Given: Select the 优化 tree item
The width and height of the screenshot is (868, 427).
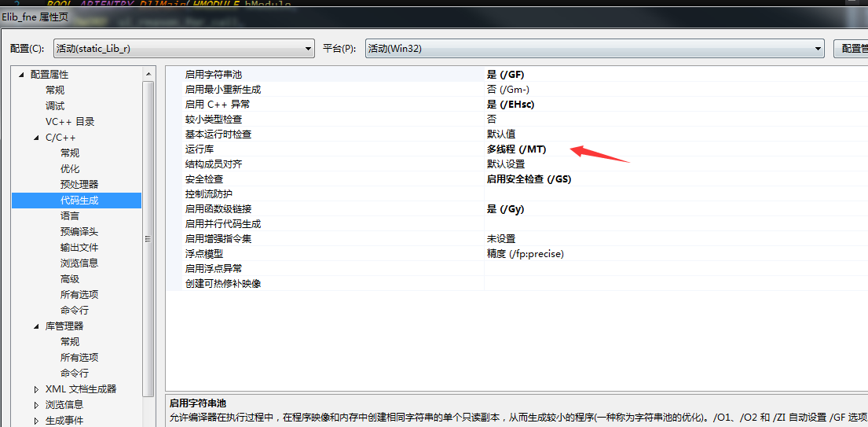Looking at the screenshot, I should click(x=70, y=169).
